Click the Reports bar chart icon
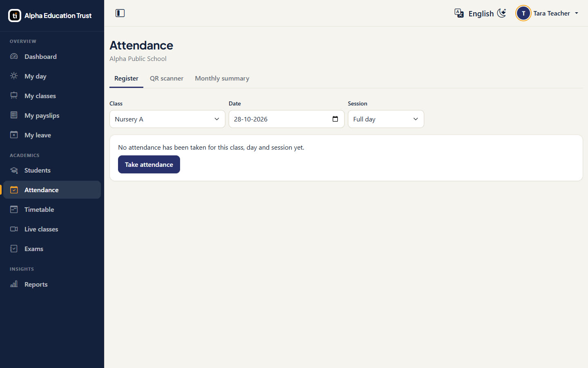 (14, 284)
